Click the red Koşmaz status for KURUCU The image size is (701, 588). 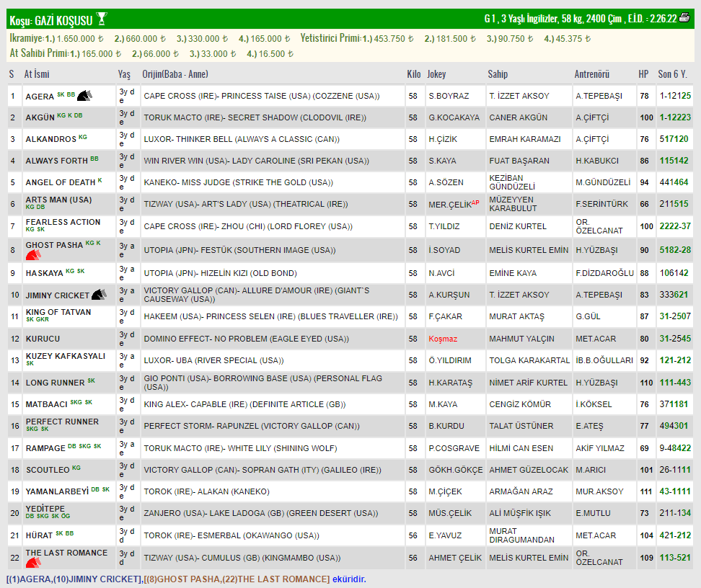coord(443,339)
